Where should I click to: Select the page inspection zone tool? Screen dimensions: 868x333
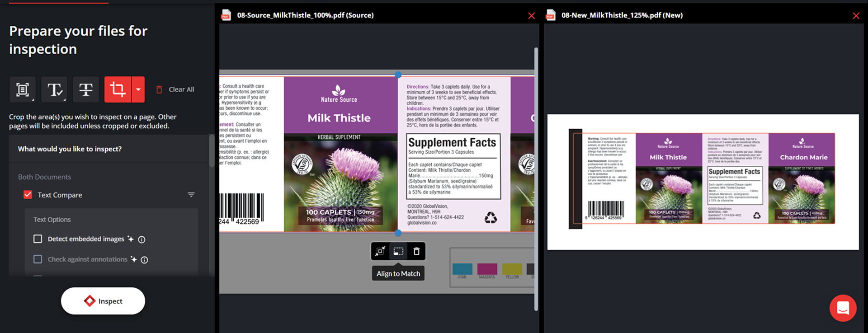click(23, 89)
